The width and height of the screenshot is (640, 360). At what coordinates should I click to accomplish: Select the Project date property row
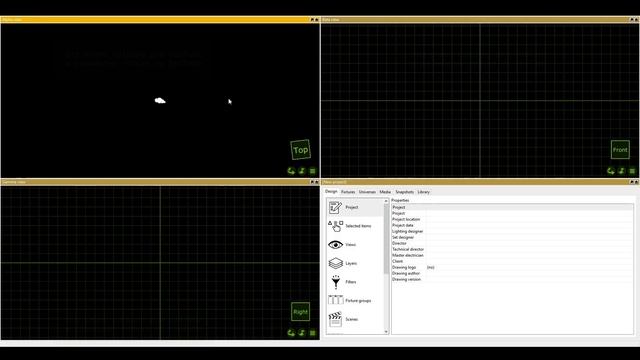[x=512, y=225]
